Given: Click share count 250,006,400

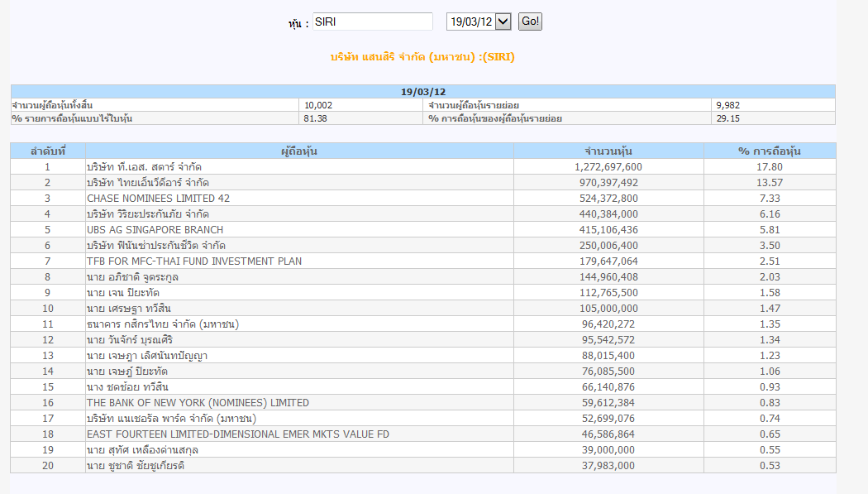Looking at the screenshot, I should tap(608, 246).
